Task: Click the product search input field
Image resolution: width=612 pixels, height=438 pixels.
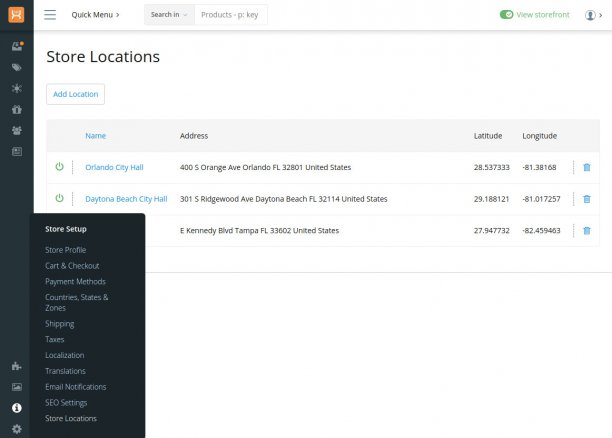Action: [x=230, y=15]
